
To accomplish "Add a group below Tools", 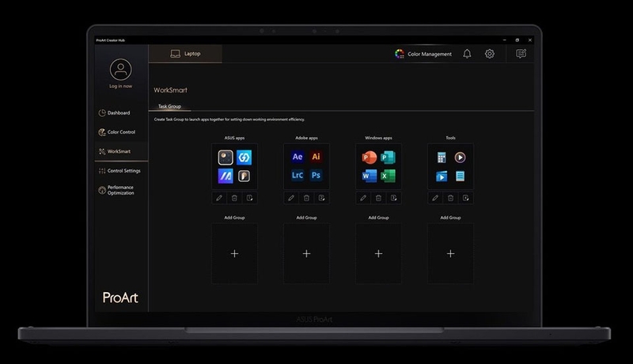I will [450, 253].
